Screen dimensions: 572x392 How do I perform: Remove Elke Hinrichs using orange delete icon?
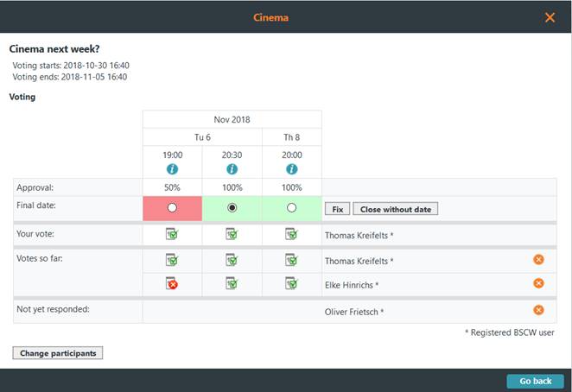click(538, 283)
